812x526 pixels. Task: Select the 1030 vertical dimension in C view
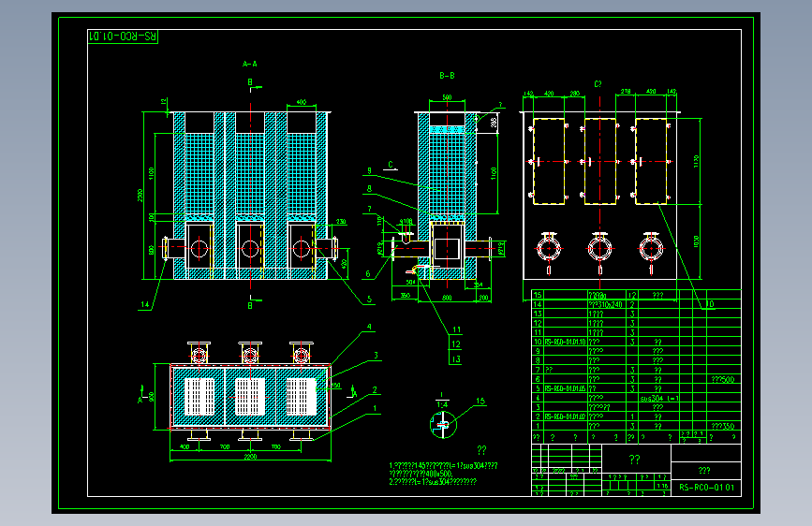tap(696, 241)
